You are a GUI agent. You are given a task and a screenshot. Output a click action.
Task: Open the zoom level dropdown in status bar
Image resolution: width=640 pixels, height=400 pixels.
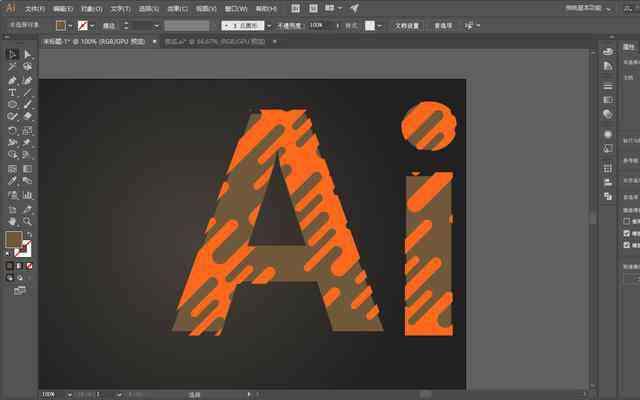(69, 395)
